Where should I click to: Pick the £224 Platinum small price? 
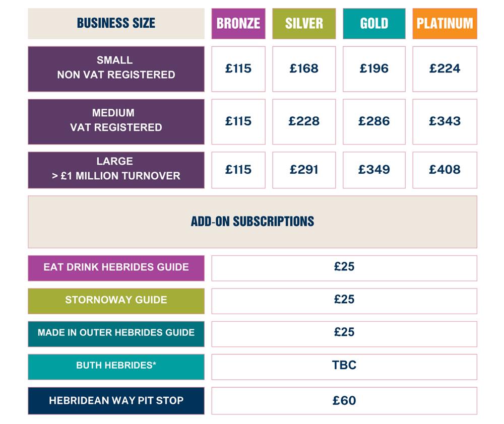click(445, 69)
